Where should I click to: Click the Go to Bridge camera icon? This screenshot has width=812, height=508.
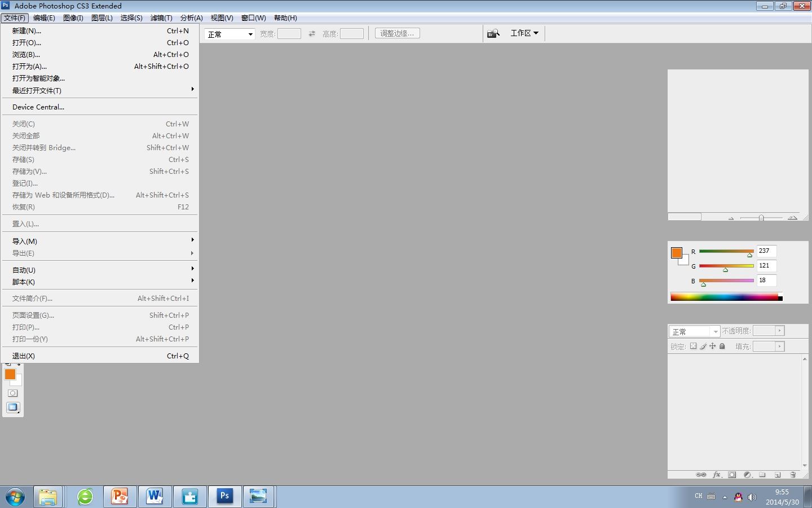(493, 34)
